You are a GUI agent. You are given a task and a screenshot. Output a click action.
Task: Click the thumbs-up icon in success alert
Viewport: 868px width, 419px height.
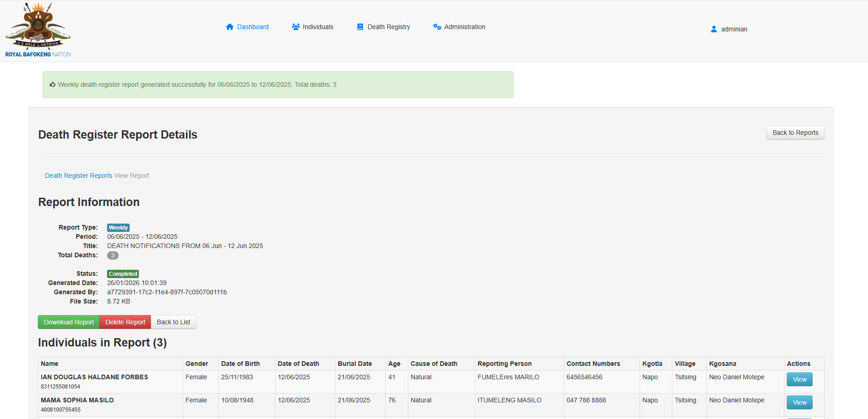[53, 85]
